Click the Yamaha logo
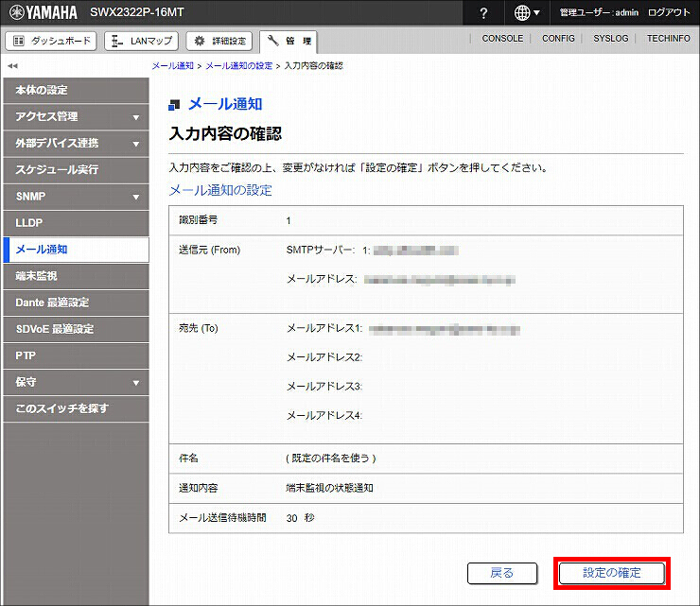Screen dimensions: 700x606 [43, 12]
